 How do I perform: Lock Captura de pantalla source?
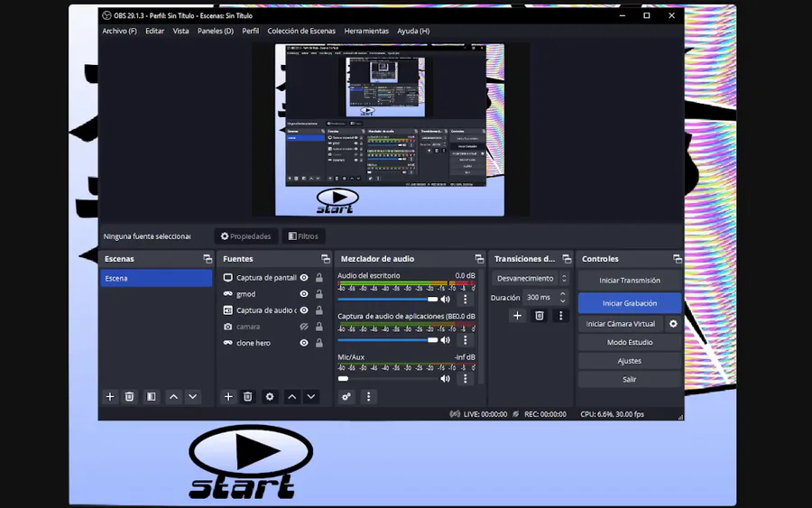pos(319,278)
